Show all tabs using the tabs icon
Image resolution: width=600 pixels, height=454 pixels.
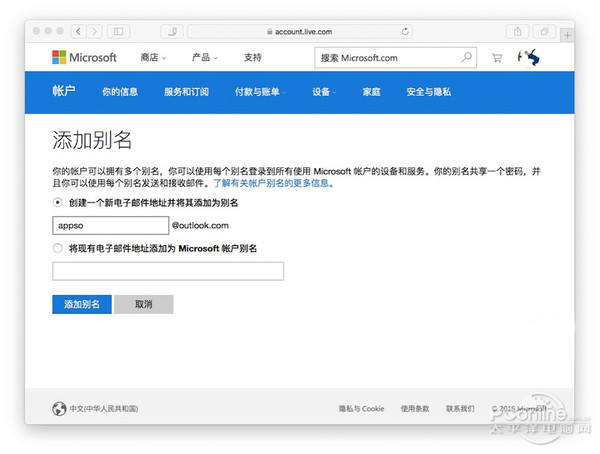click(545, 31)
